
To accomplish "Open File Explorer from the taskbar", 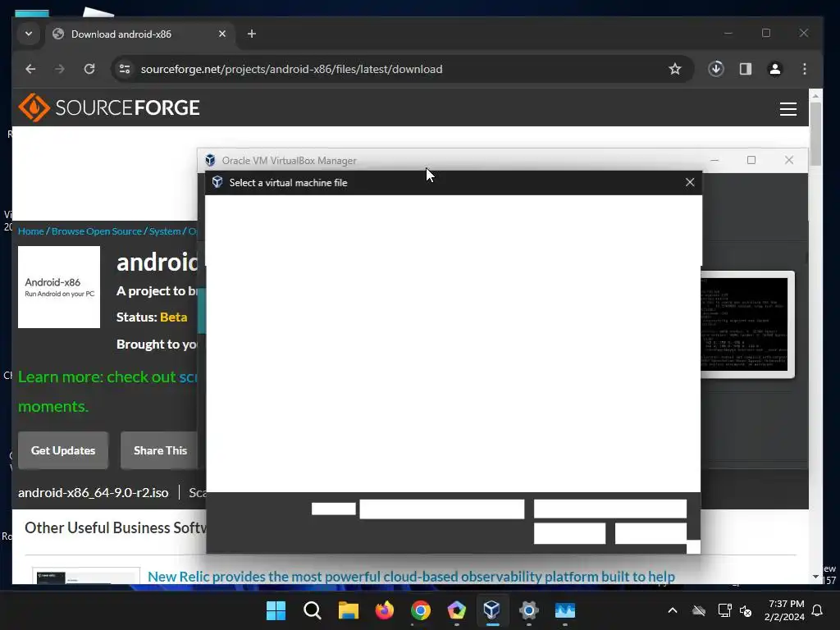I will (x=348, y=610).
